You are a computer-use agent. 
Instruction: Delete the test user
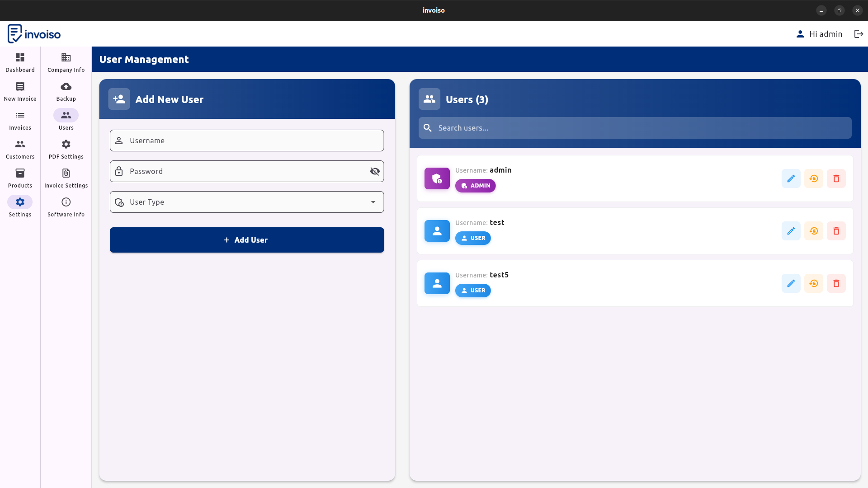tap(836, 231)
